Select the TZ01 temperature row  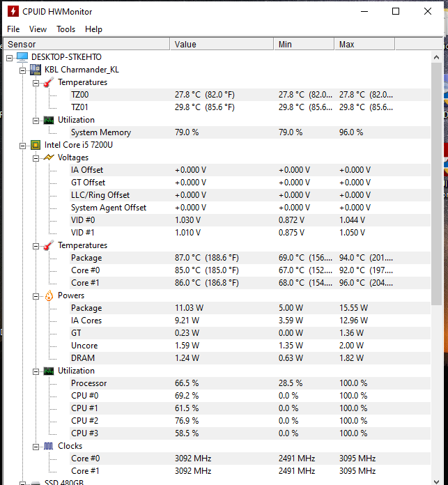point(250,107)
